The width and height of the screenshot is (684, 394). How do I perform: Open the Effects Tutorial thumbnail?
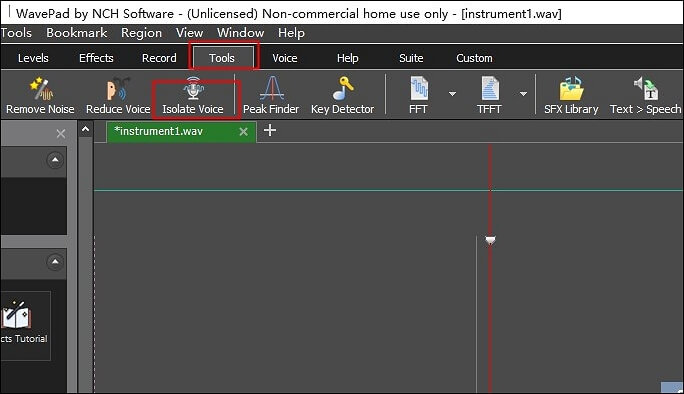24,325
